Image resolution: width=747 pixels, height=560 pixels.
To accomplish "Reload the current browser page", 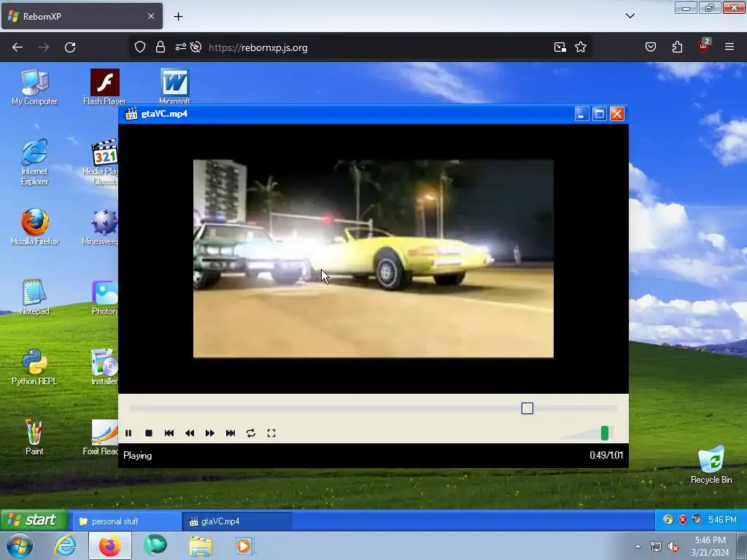I will (x=70, y=47).
